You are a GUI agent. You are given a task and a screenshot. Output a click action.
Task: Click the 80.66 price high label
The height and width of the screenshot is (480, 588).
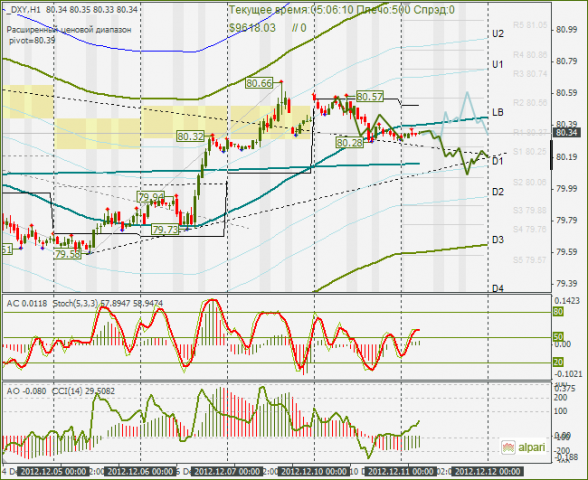pos(259,83)
